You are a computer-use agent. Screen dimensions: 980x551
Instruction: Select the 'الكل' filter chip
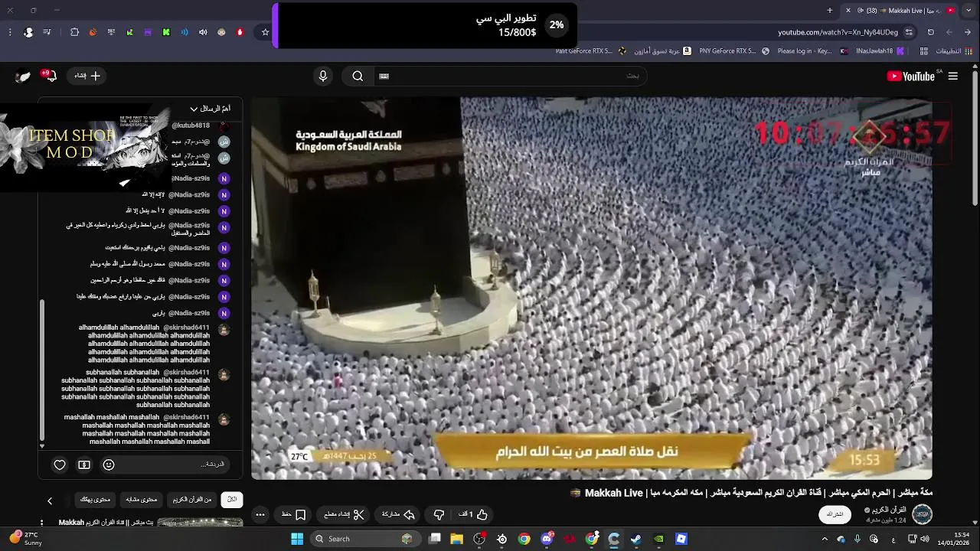pyautogui.click(x=232, y=500)
